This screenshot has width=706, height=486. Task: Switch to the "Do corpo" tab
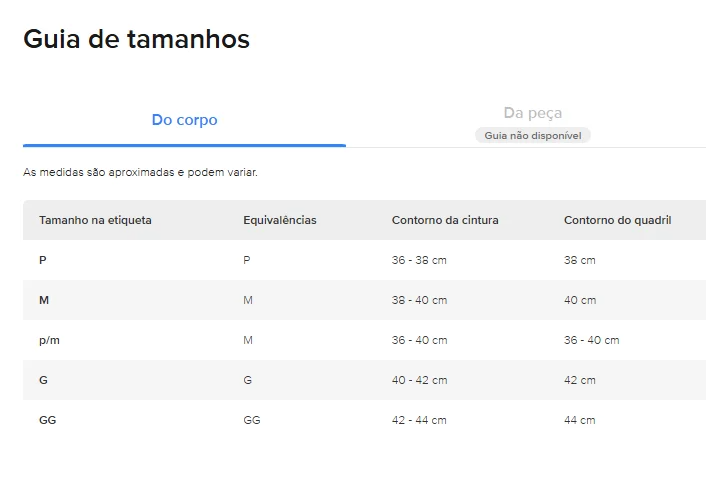pos(184,120)
